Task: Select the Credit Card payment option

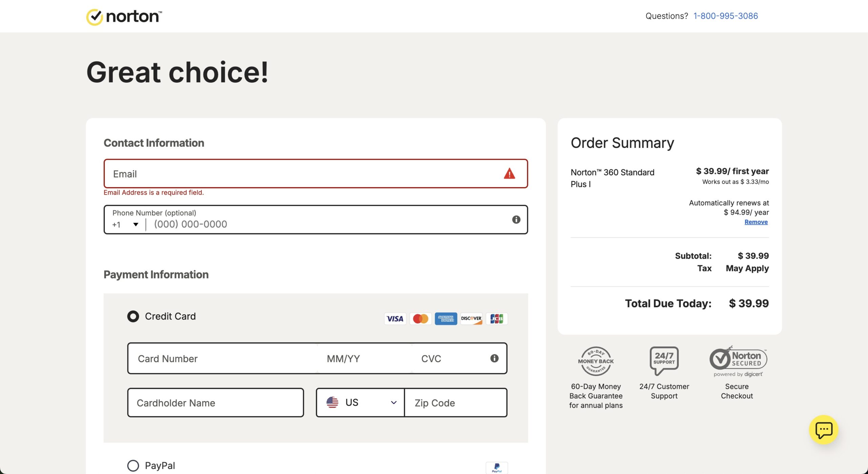Action: pyautogui.click(x=133, y=316)
